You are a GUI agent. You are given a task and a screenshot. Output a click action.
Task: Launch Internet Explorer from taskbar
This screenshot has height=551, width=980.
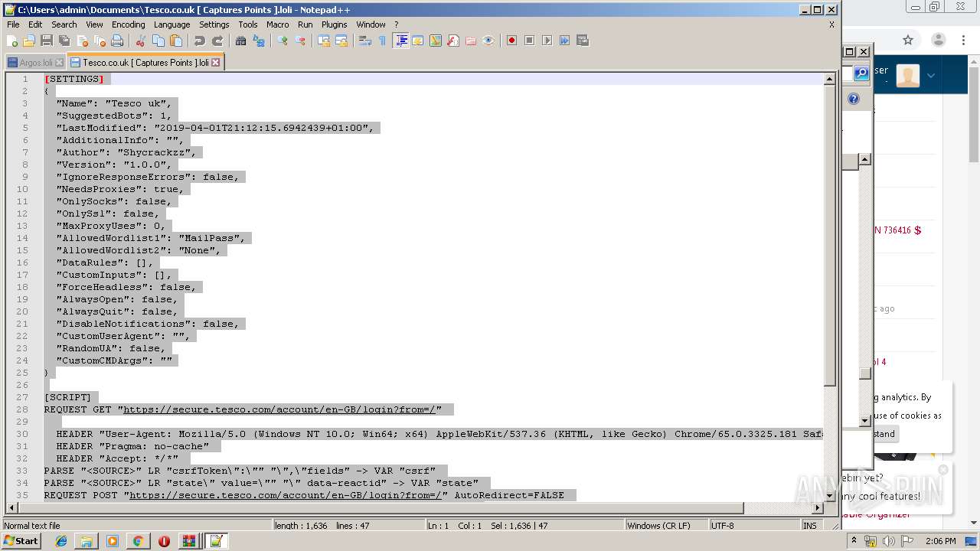click(x=61, y=541)
